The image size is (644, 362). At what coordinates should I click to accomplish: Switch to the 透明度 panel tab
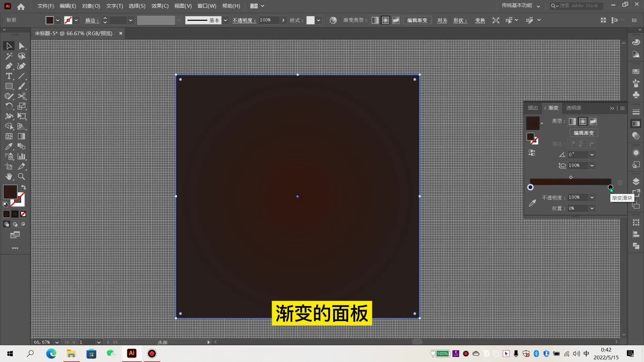[x=574, y=108]
